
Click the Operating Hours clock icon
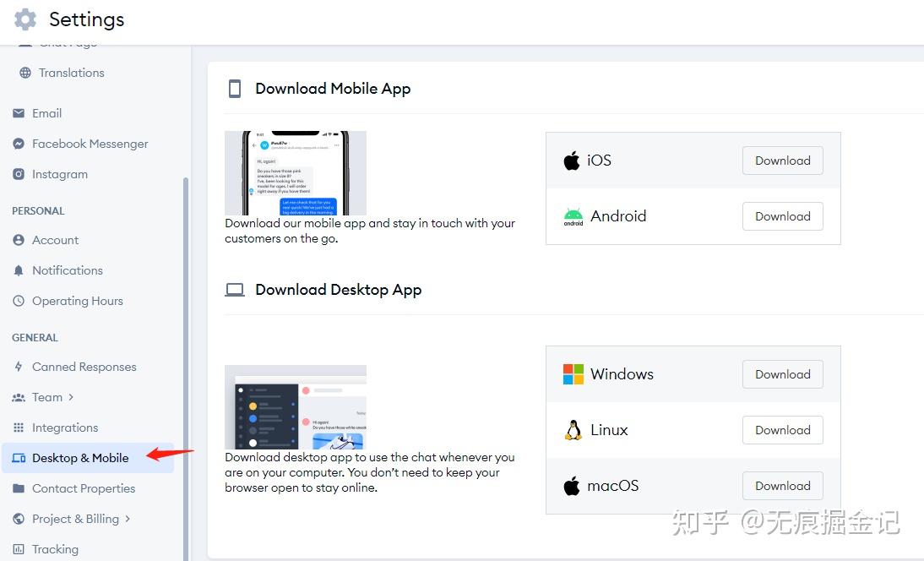click(x=19, y=301)
